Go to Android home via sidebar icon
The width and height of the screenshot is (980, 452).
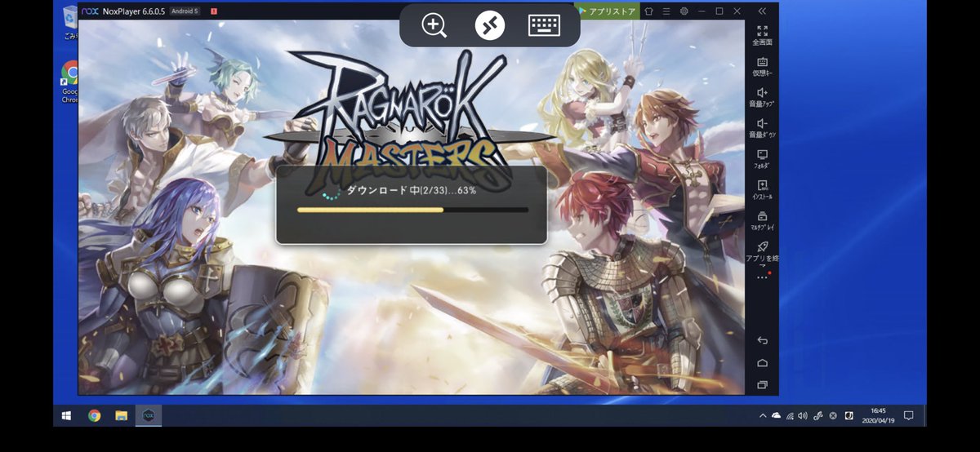762,362
